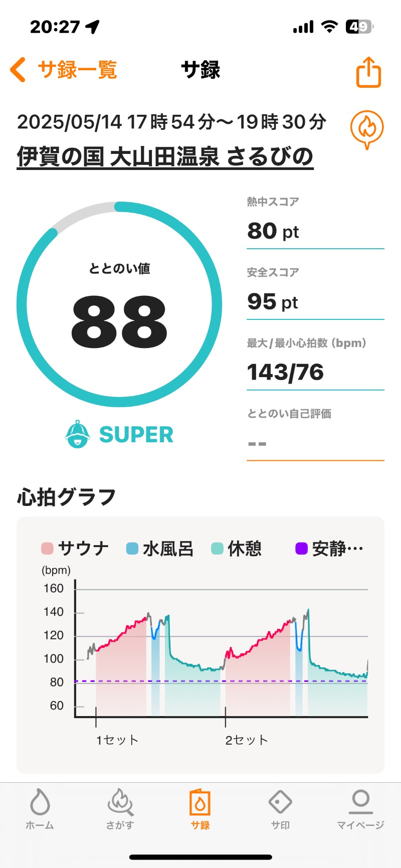Open the サ印 stamp tab
Image resolution: width=401 pixels, height=868 pixels.
[x=280, y=809]
